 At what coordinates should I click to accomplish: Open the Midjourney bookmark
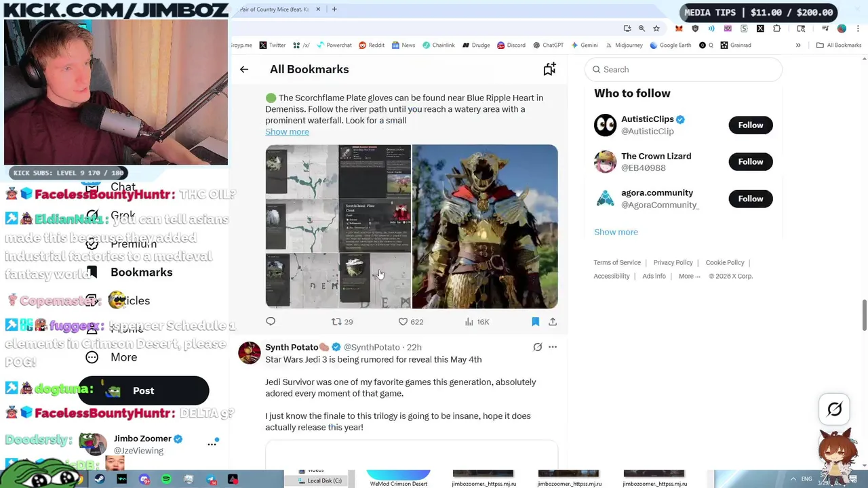tap(624, 45)
